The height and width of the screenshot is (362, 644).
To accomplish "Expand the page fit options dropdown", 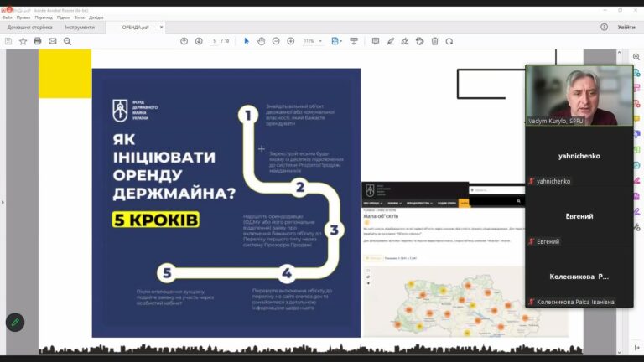I will [336, 41].
